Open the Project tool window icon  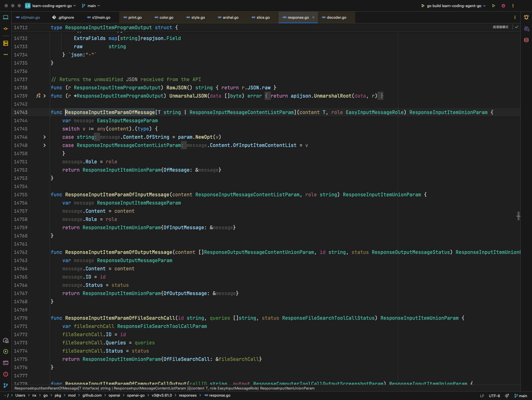pos(6,17)
